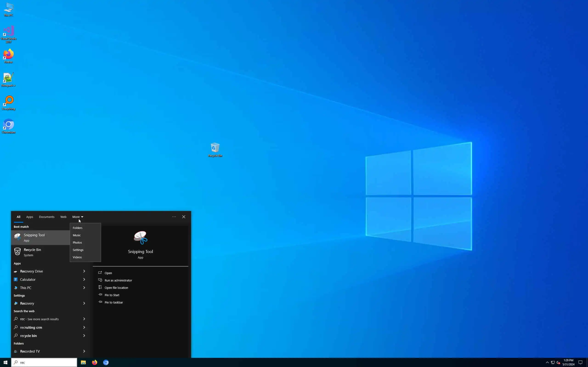Open the Firefox desktop shortcut icon

8,55
